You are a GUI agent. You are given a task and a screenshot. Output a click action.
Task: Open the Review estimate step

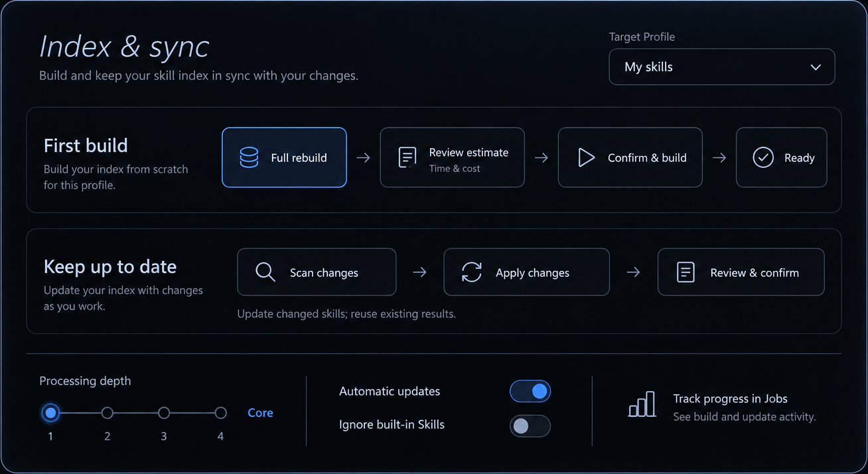tap(453, 157)
